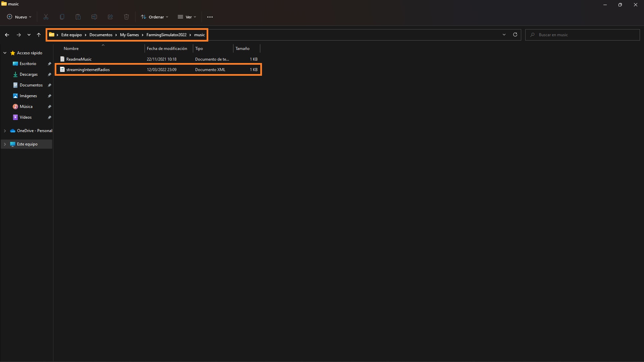Open the Ver view options dropdown
This screenshot has width=644, height=362.
(x=187, y=17)
